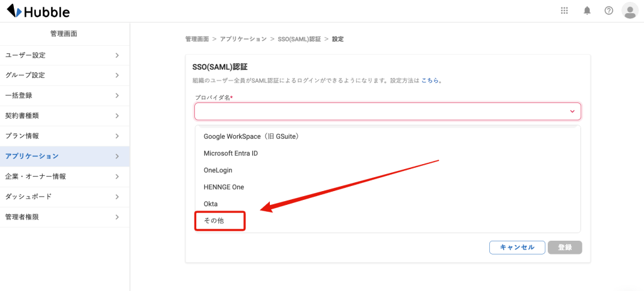Open the help question mark icon
Viewport: 644px width, 291px height.
click(x=609, y=11)
